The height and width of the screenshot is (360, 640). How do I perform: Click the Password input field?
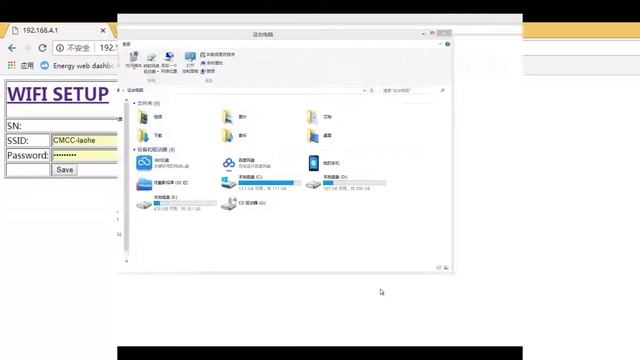click(x=84, y=155)
